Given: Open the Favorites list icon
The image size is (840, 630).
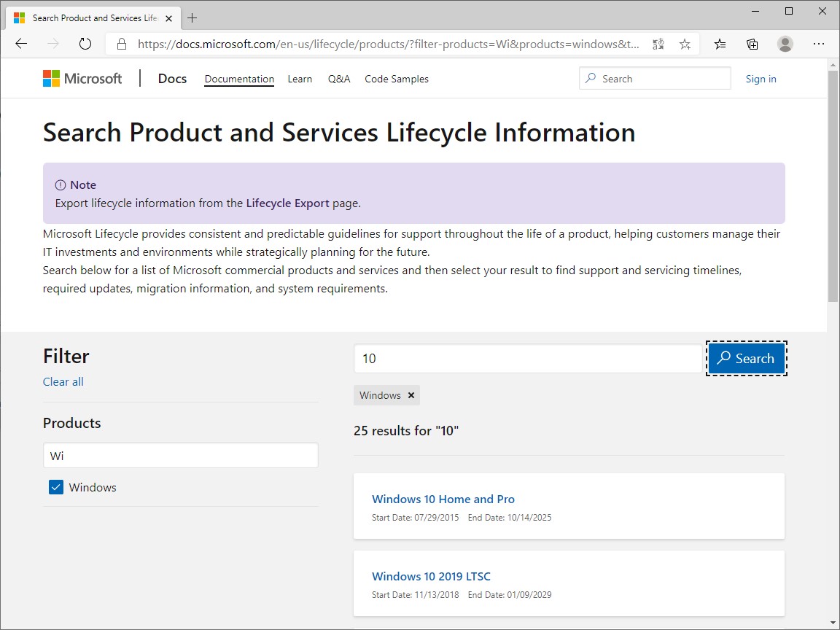Looking at the screenshot, I should coord(720,44).
